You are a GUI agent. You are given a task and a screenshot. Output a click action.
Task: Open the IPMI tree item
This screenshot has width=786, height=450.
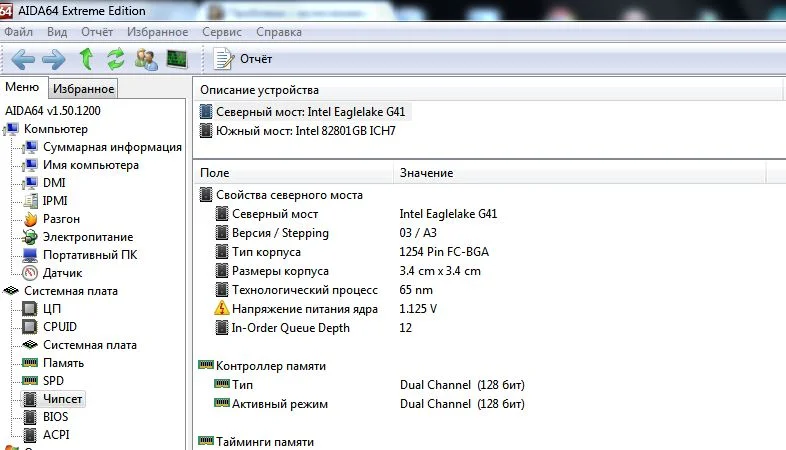click(55, 201)
